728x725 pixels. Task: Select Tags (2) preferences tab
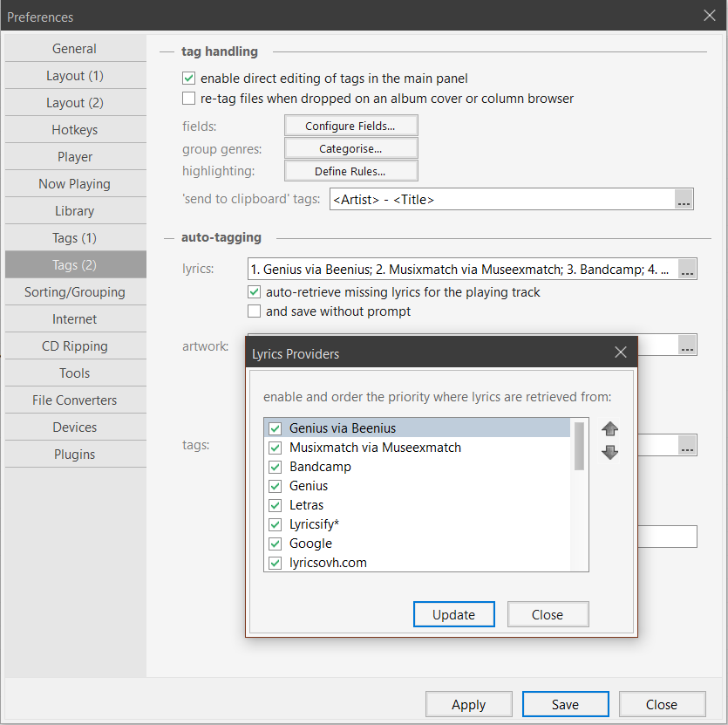(75, 265)
